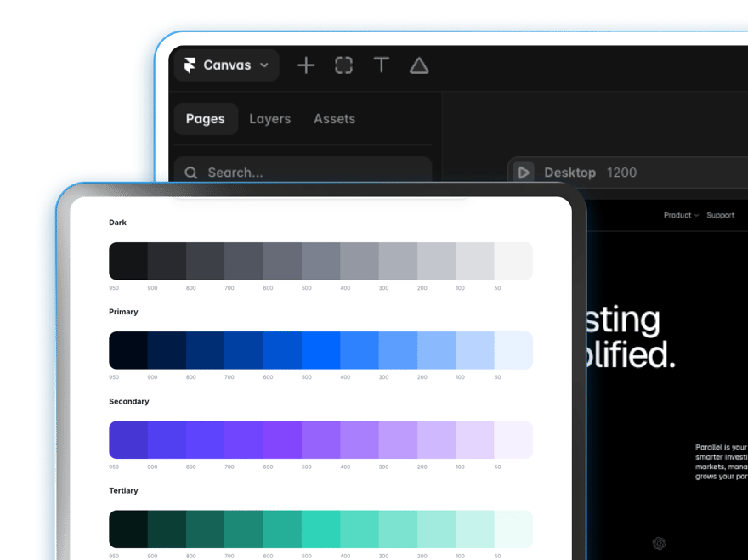Pick the Secondary 200 swatch
This screenshot has height=560, width=748.
[x=437, y=440]
